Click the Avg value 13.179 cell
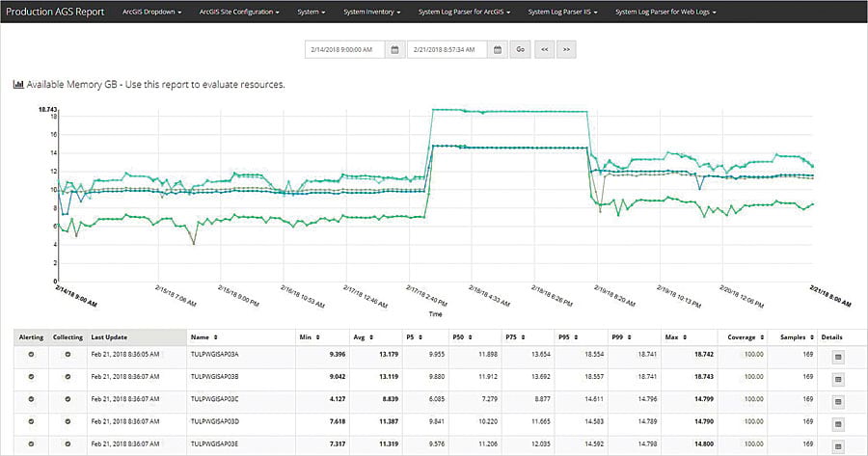 point(389,354)
